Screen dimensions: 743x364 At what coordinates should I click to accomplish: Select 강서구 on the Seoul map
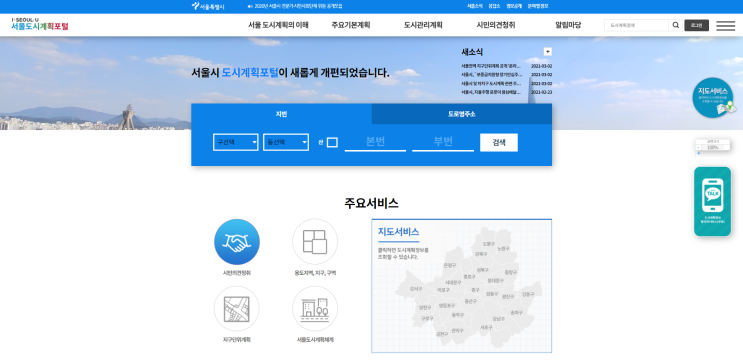click(x=416, y=289)
